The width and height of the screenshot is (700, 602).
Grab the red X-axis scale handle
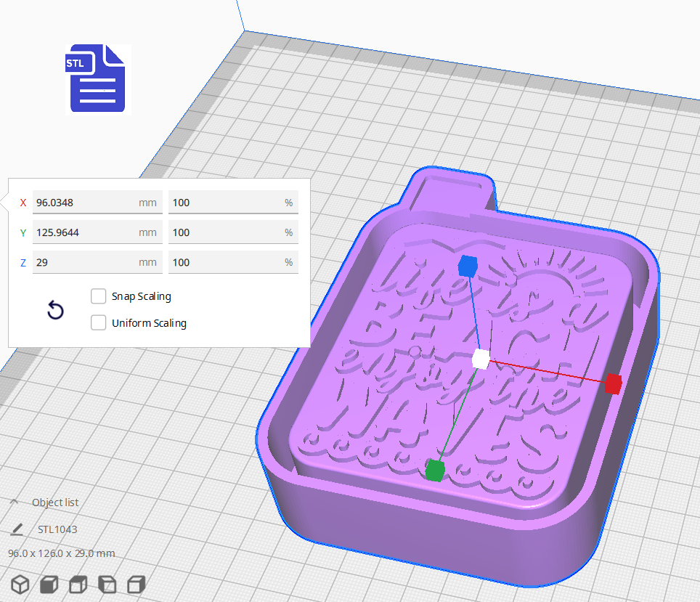coord(614,384)
